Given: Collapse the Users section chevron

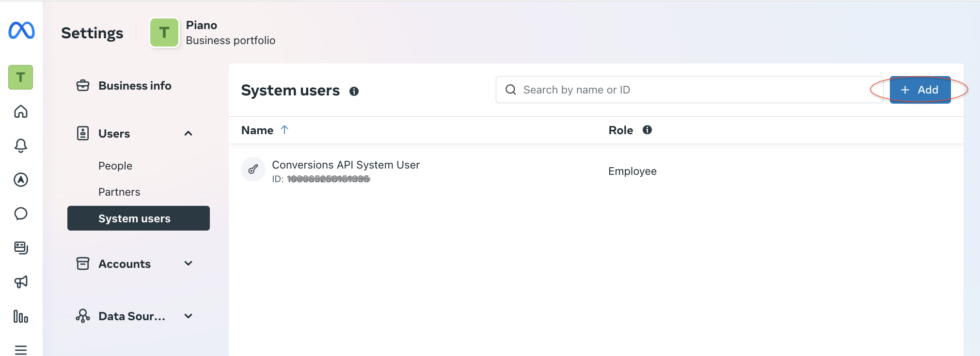Looking at the screenshot, I should tap(189, 133).
